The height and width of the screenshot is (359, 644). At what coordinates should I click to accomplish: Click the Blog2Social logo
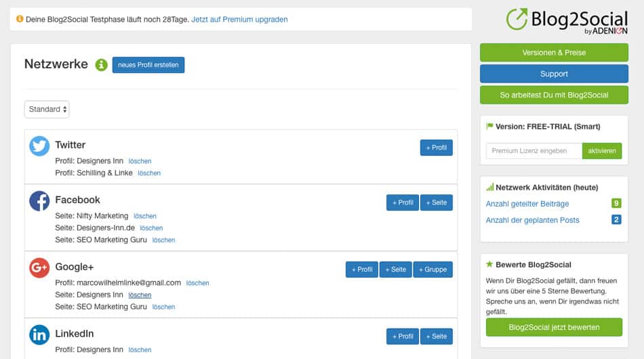[567, 20]
